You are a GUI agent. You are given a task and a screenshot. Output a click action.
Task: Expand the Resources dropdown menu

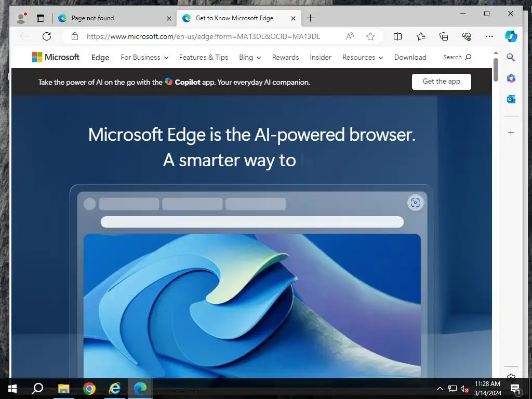(363, 57)
